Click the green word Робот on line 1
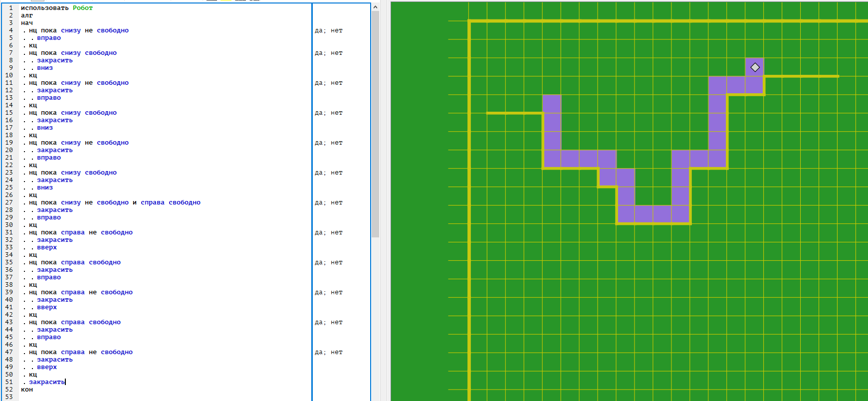The height and width of the screenshot is (401, 868). 82,8
